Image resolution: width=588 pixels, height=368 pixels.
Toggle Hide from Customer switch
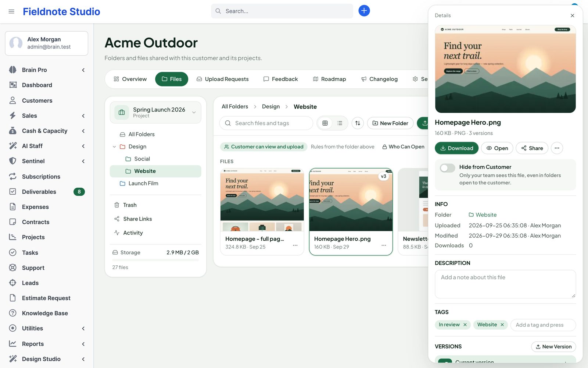click(448, 168)
